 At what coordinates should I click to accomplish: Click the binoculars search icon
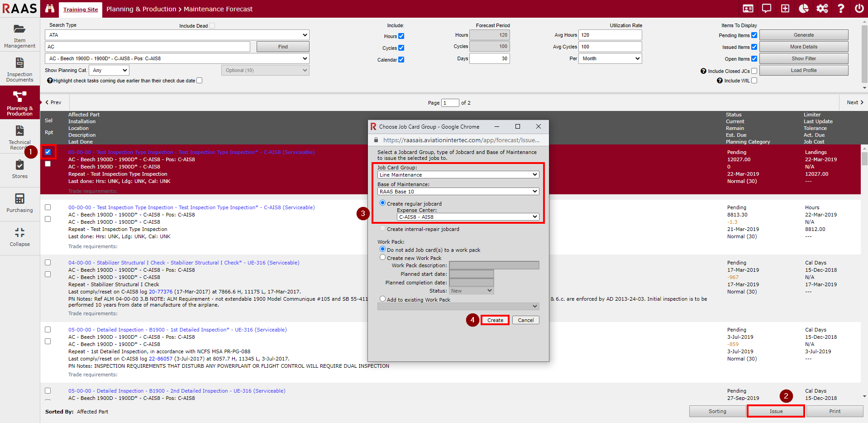(x=50, y=9)
